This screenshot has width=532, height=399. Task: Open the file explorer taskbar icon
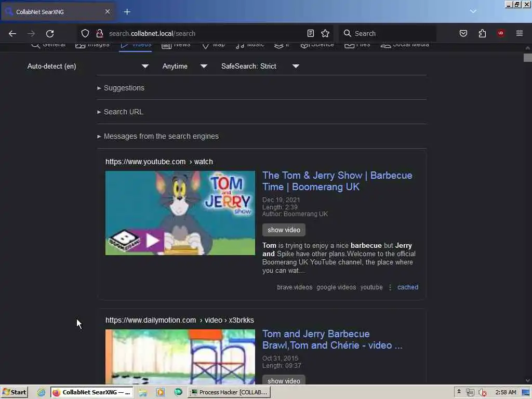[x=143, y=392]
